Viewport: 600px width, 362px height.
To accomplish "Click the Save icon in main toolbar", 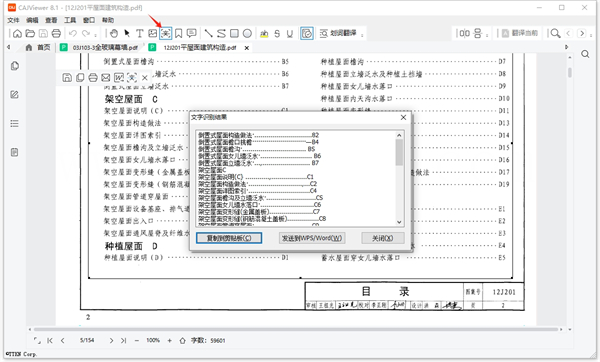I will coord(43,34).
